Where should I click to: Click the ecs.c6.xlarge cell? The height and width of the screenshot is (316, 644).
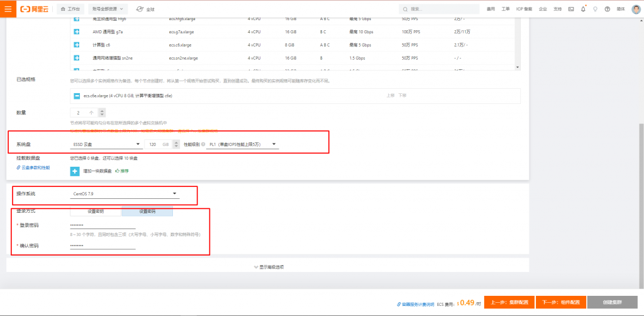tap(180, 45)
